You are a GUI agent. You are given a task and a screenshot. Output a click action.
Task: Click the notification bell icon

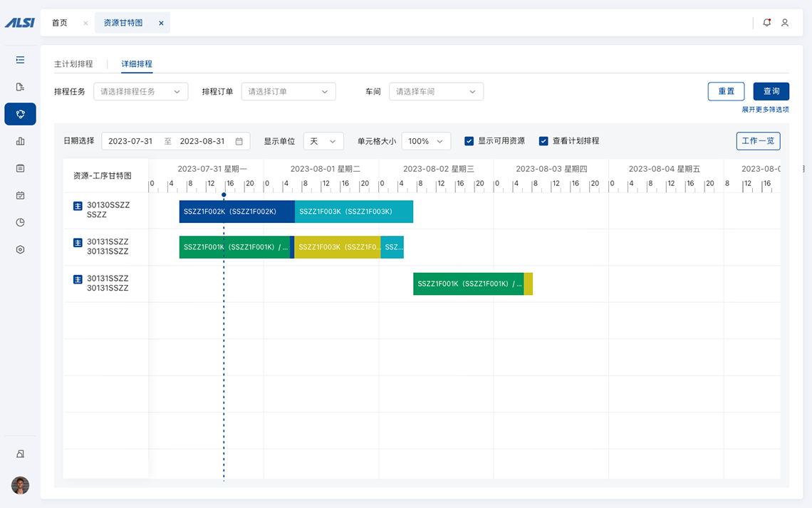766,23
